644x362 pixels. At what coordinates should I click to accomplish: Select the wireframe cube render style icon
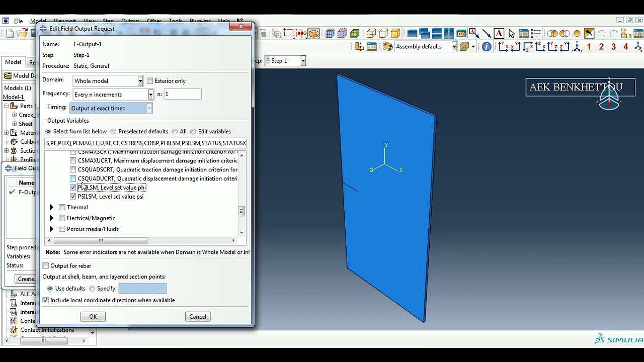371,34
